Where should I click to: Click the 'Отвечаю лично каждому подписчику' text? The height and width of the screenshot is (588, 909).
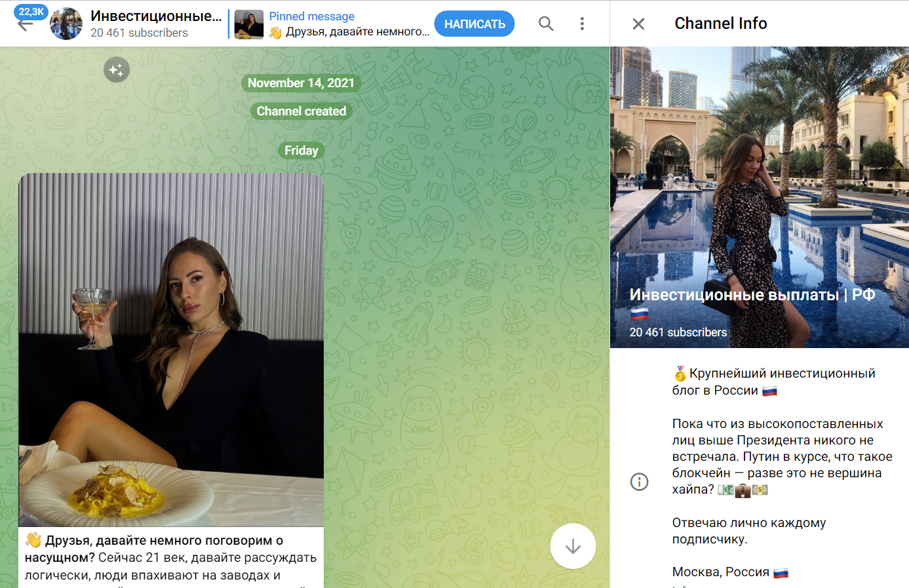[x=749, y=531]
